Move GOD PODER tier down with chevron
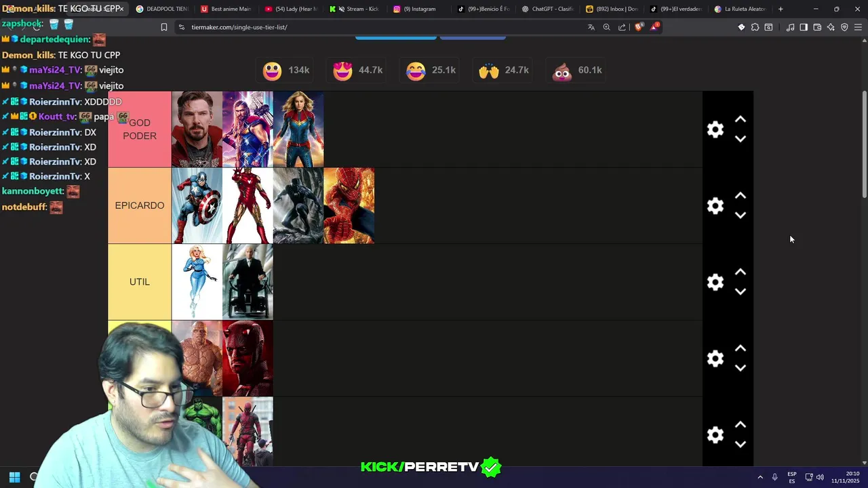This screenshot has height=488, width=868. pyautogui.click(x=741, y=139)
